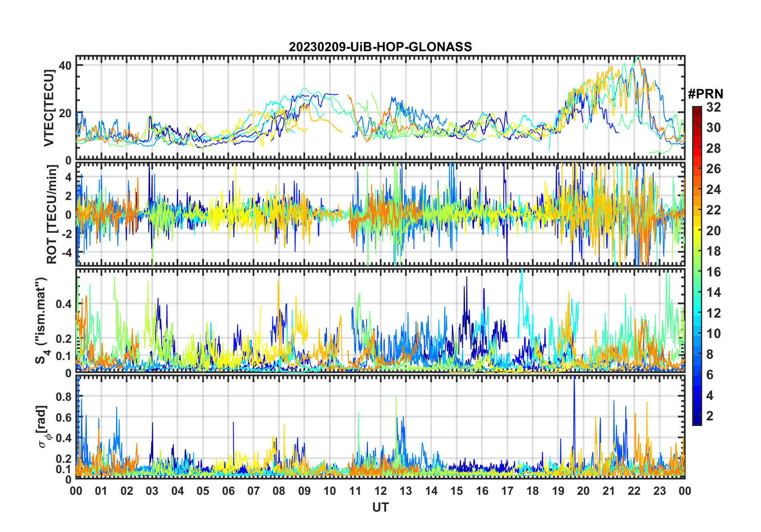This screenshot has width=761, height=532.
Task: Click the 19 hour tick on the UT axis
Action: (x=558, y=491)
